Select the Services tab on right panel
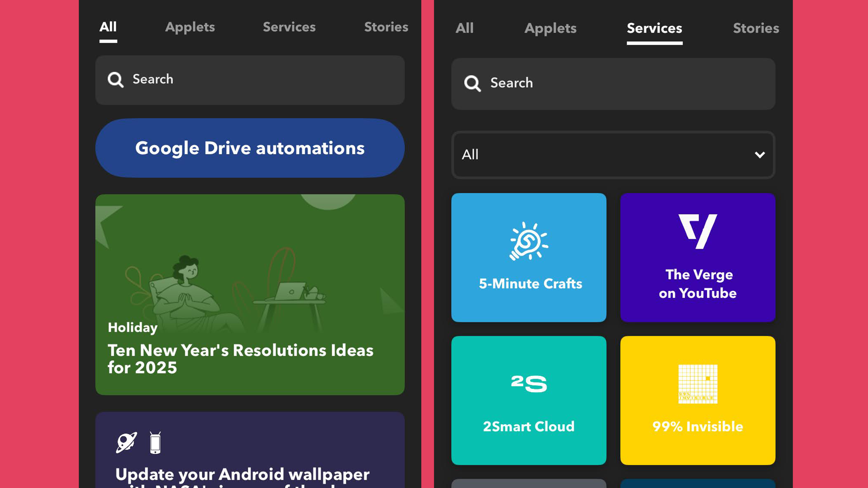Screen dimensions: 868x488 point(654,27)
